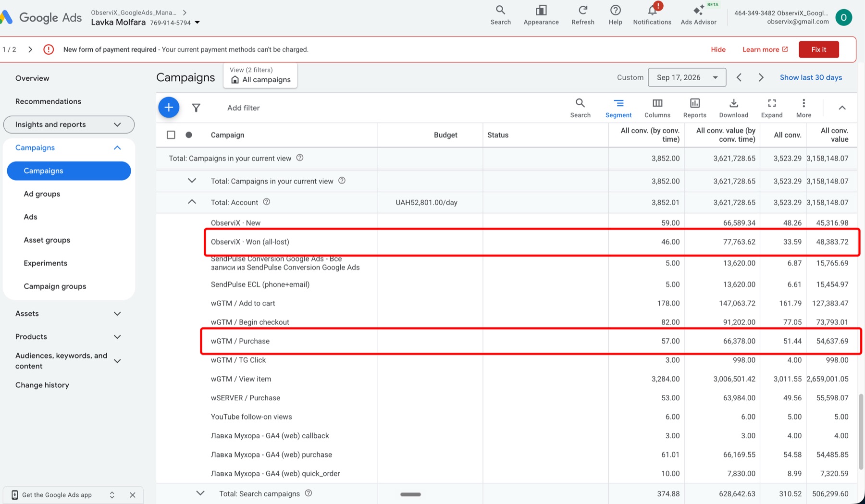Open Ad groups in the sidebar
Viewport: 865px width, 504px height.
(42, 194)
